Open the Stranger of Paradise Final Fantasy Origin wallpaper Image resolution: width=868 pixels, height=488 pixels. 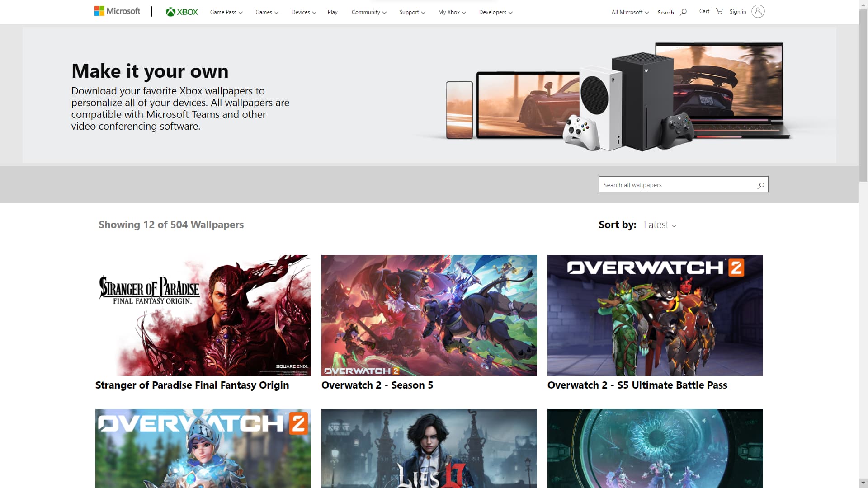click(203, 315)
